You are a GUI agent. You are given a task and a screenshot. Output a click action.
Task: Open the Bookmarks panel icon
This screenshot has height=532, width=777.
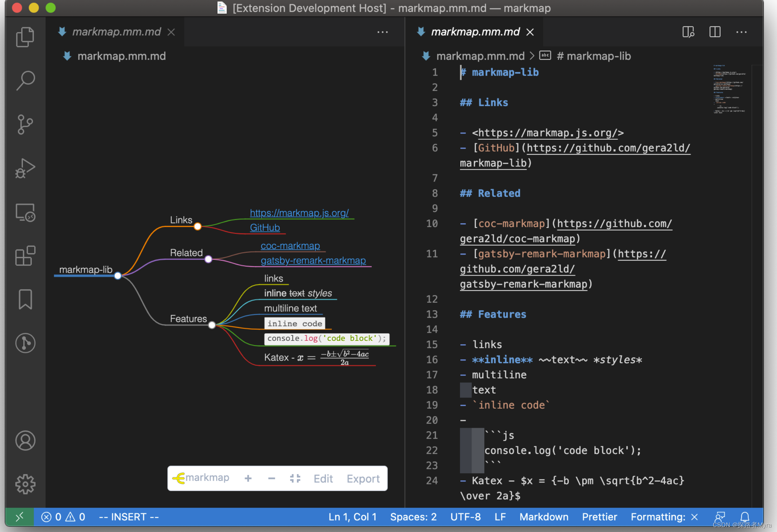25,299
